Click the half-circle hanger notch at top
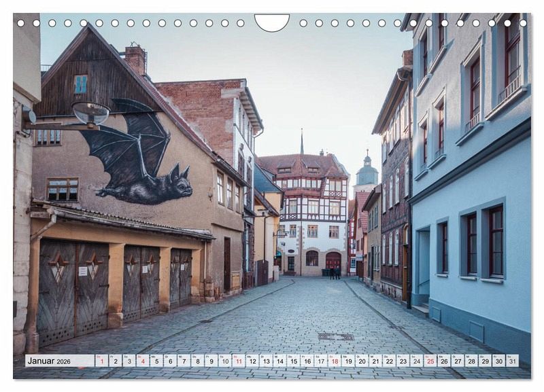 271,22
